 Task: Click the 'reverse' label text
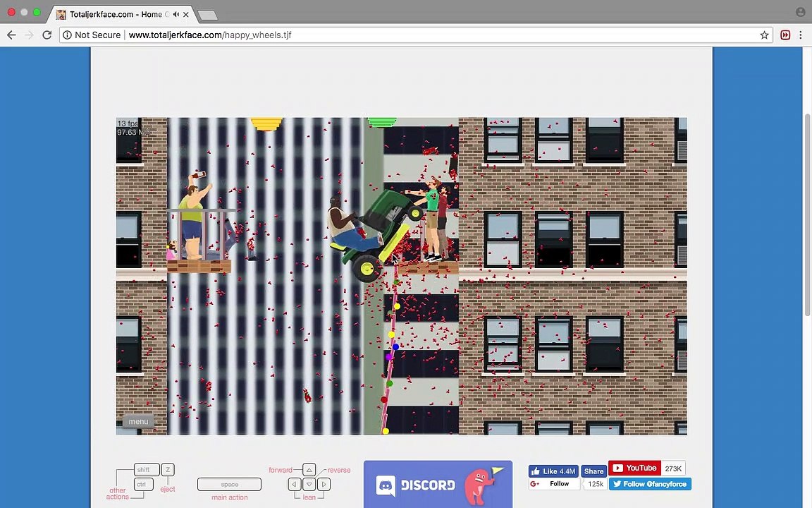point(339,470)
